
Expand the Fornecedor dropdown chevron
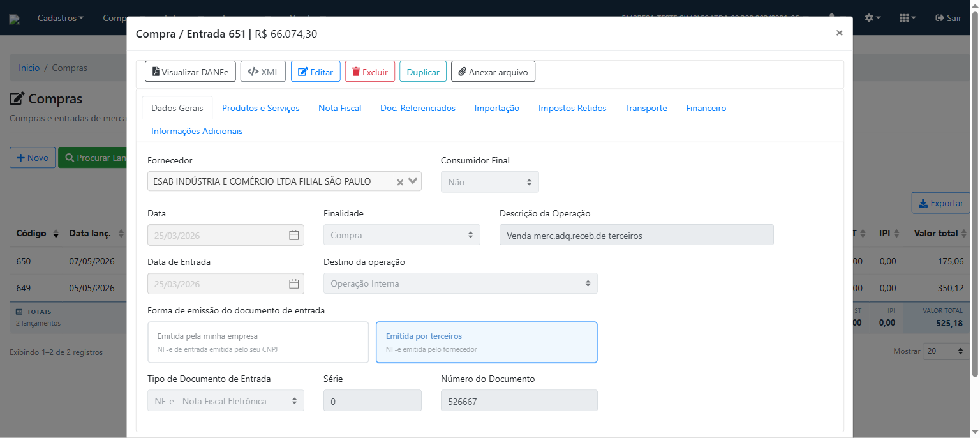tap(413, 181)
